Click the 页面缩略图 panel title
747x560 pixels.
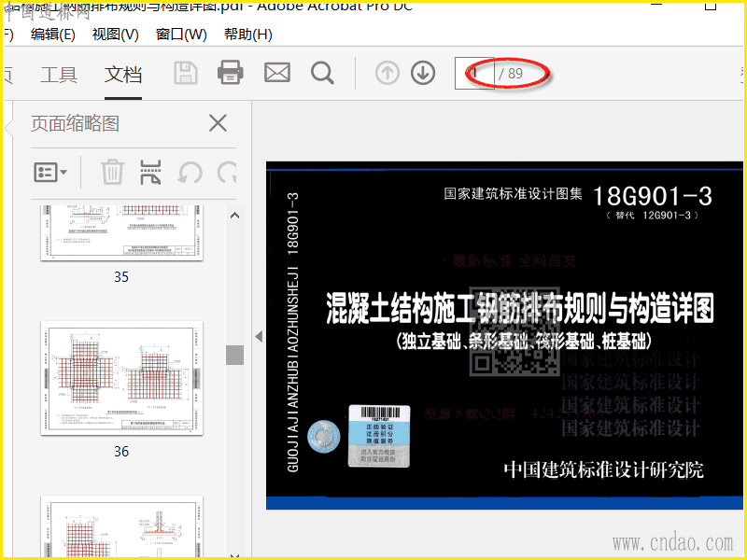pos(75,123)
